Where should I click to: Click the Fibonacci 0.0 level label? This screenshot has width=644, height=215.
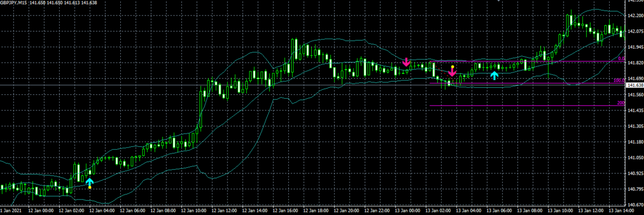621,58
